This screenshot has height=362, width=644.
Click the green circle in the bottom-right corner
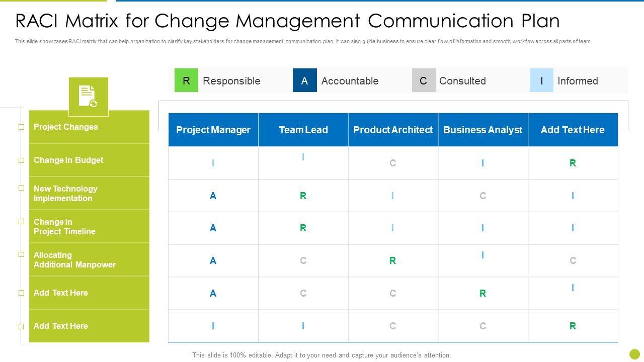(634, 354)
